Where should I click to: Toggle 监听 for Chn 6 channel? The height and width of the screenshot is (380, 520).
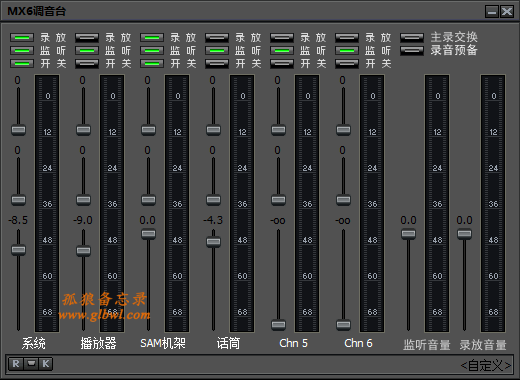(347, 50)
